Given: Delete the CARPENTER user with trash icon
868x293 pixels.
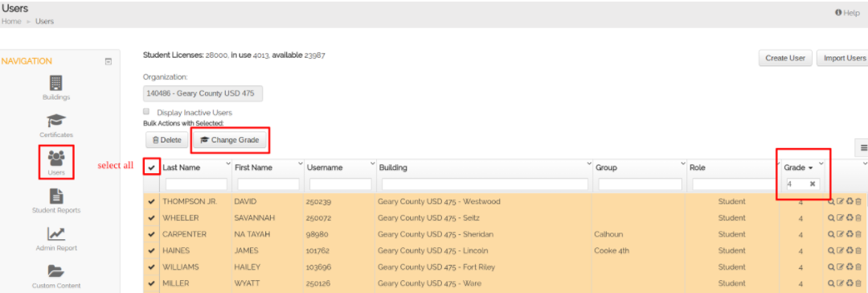Looking at the screenshot, I should coord(858,234).
